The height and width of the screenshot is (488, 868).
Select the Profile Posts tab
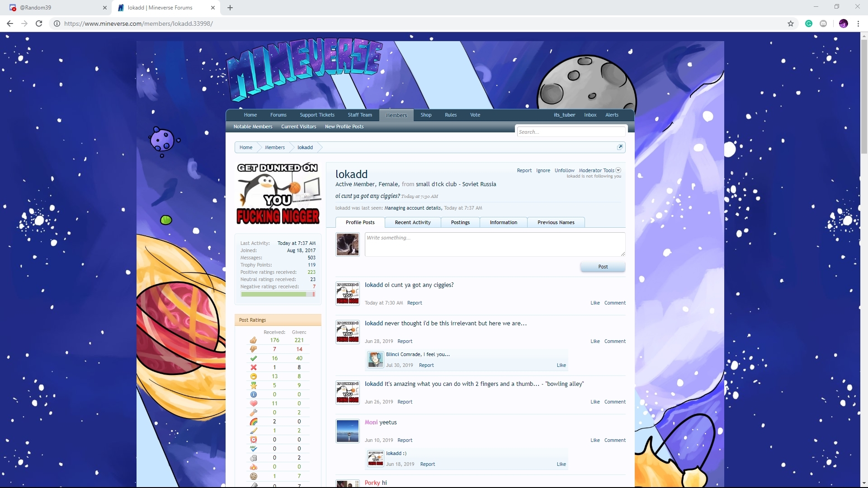tap(360, 222)
